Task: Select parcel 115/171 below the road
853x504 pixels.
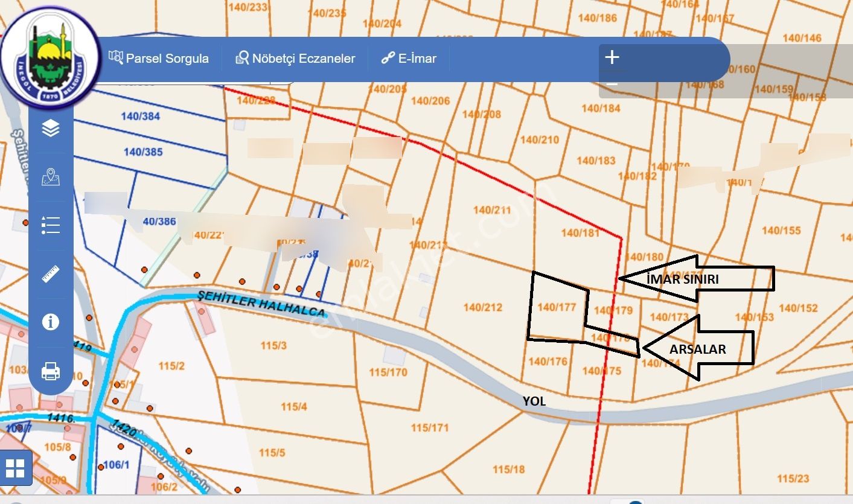Action: (430, 427)
